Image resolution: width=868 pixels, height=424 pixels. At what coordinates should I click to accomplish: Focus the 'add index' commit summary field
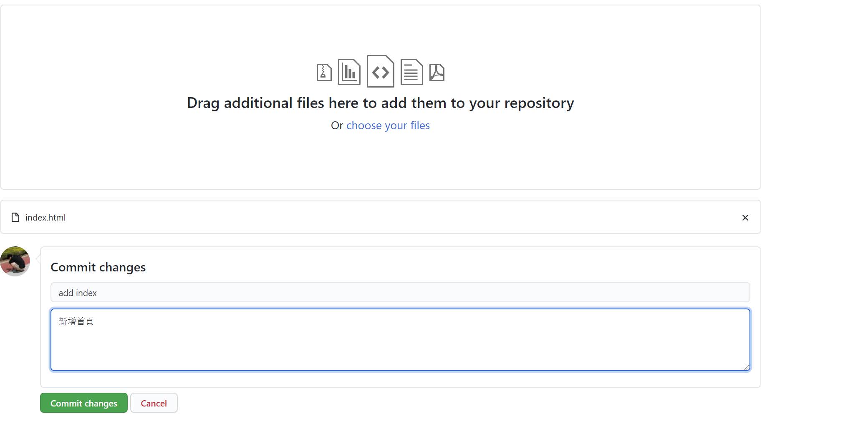400,292
